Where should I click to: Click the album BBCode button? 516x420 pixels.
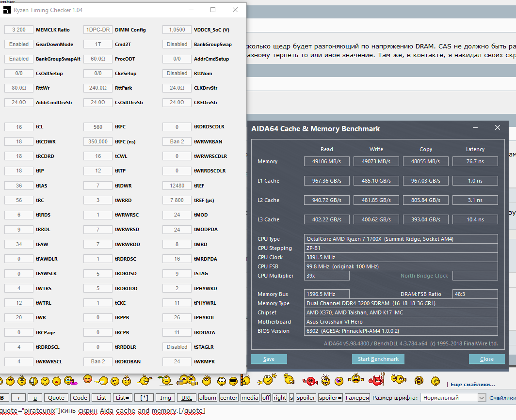coord(208,398)
